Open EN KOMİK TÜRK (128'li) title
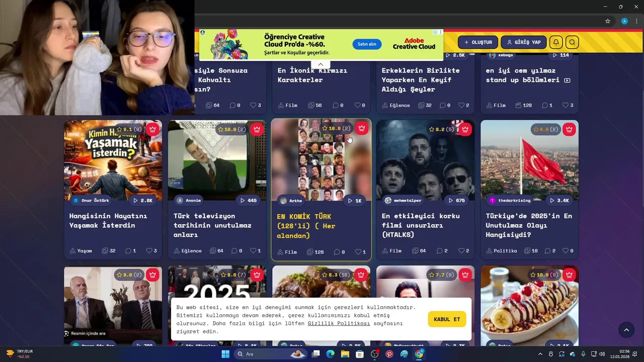The image size is (644, 362). point(306,226)
